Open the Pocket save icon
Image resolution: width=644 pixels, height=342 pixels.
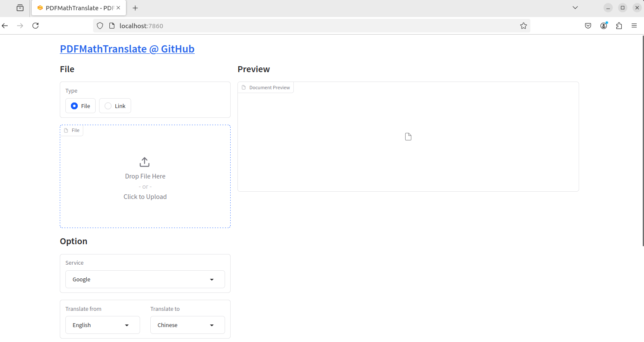(588, 26)
